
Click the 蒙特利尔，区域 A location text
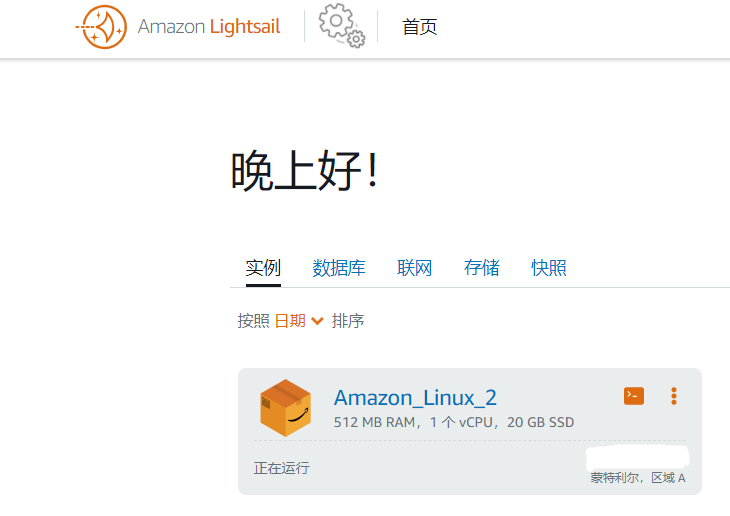click(638, 477)
